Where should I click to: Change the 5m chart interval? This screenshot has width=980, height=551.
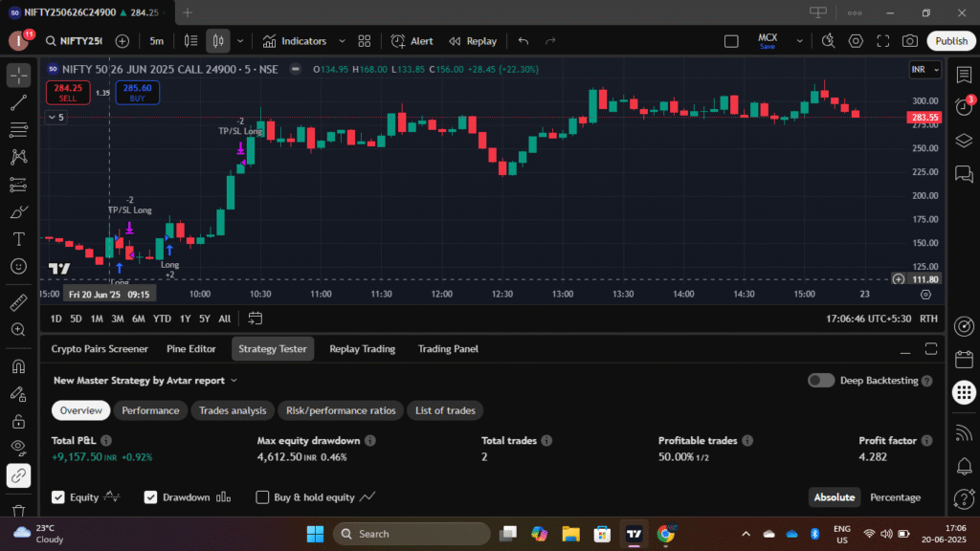click(156, 41)
